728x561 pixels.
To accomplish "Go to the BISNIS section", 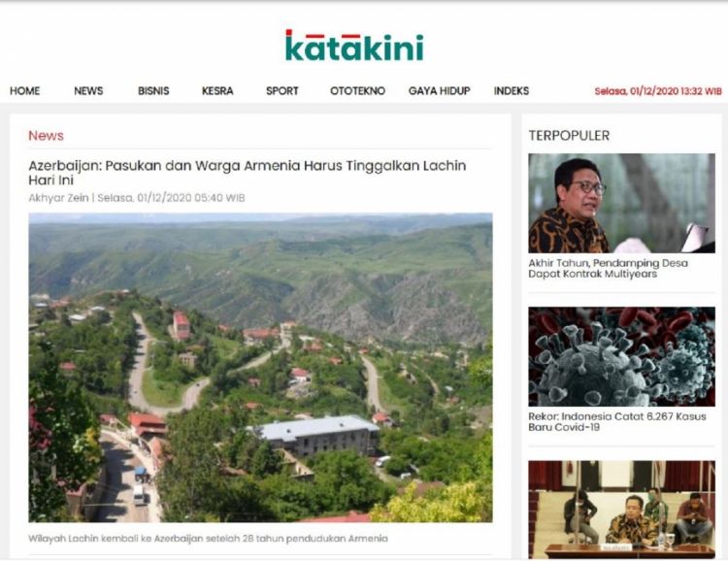I will point(153,91).
